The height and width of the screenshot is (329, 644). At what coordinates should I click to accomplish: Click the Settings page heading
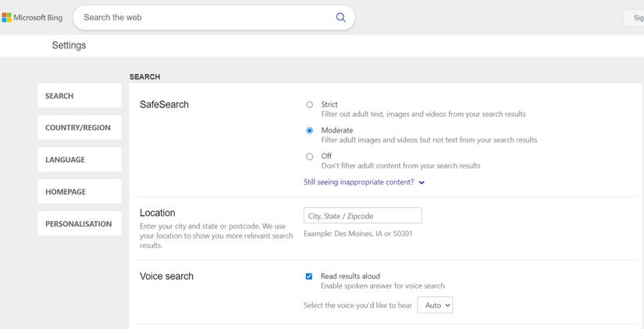tap(69, 45)
